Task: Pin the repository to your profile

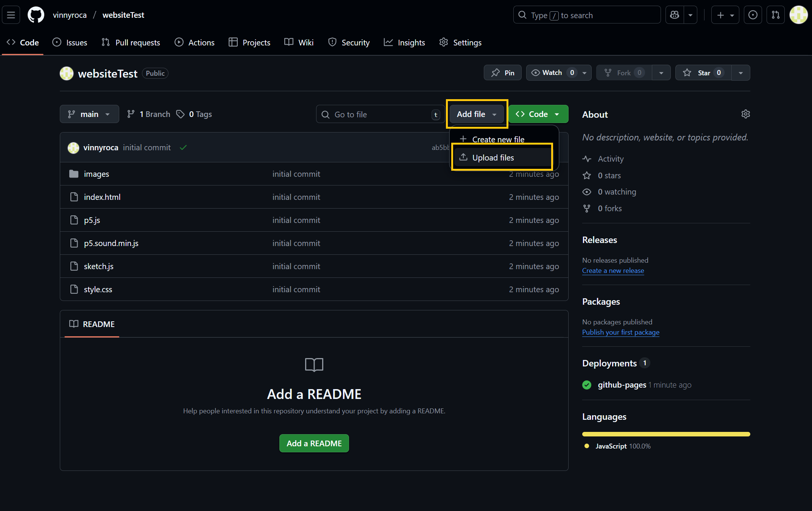Action: pos(502,72)
